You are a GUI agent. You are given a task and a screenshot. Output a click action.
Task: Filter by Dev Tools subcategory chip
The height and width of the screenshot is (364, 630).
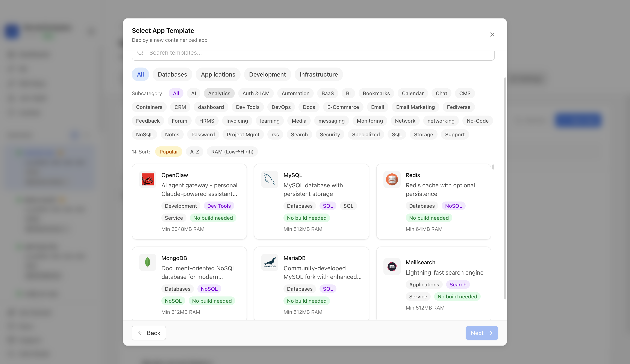pos(247,107)
